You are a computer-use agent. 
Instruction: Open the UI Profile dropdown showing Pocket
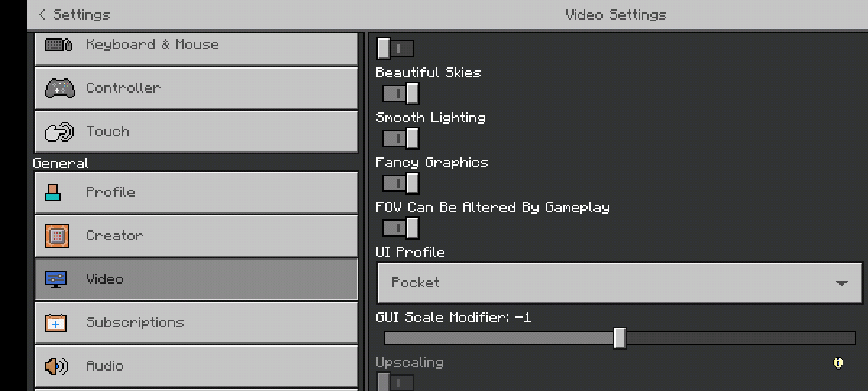click(x=619, y=283)
